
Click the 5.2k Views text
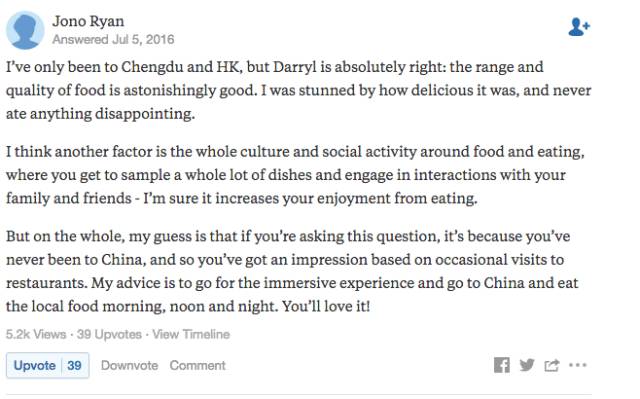(36, 335)
